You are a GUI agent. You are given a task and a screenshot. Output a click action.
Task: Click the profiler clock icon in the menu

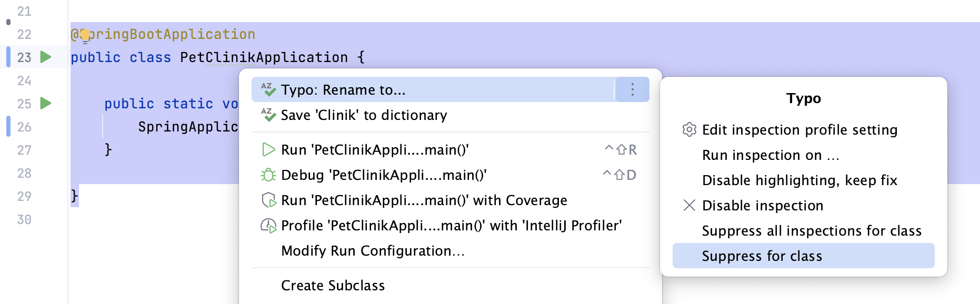tap(268, 226)
